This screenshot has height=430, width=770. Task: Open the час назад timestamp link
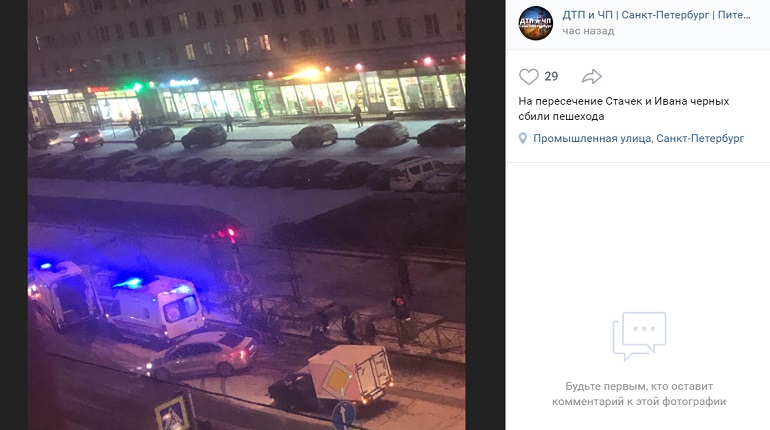coord(588,31)
